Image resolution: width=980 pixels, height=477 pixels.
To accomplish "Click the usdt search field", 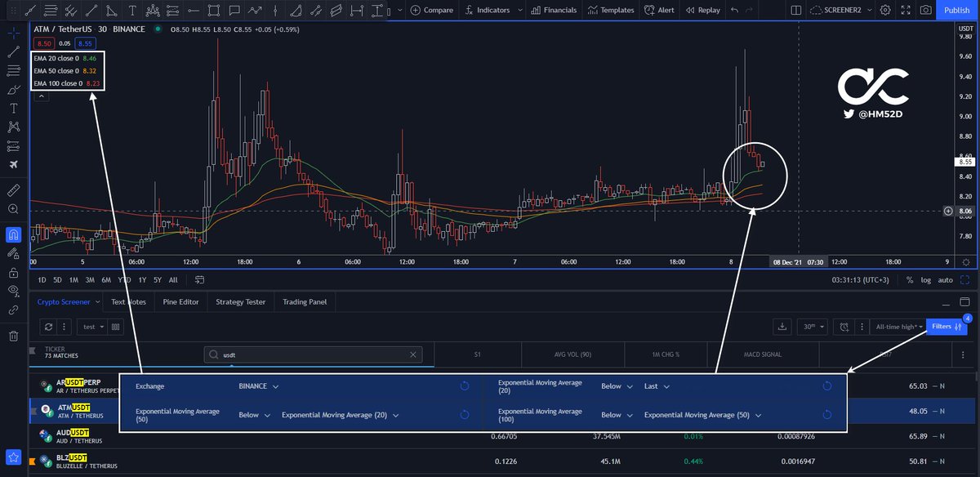I will 314,354.
